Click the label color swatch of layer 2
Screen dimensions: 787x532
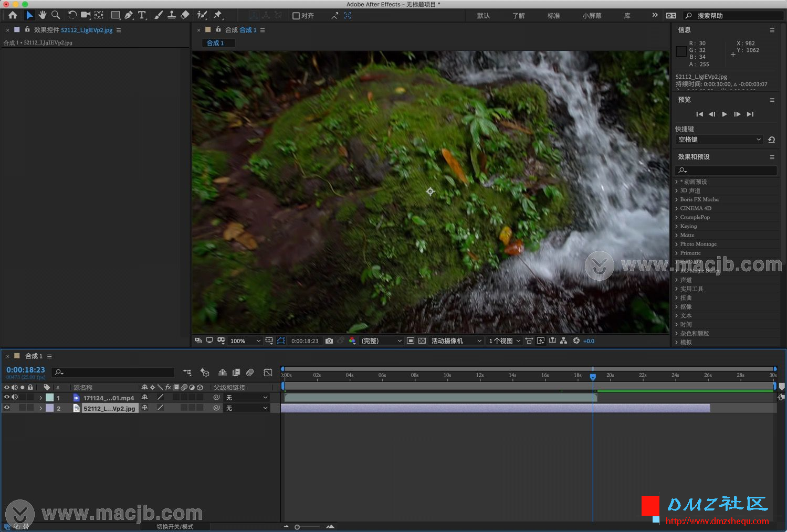pos(49,408)
